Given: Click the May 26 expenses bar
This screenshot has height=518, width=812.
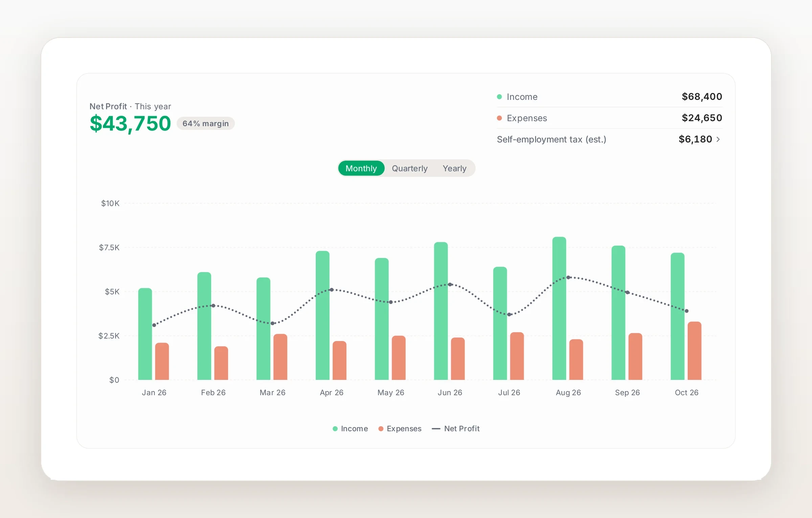Looking at the screenshot, I should (399, 358).
